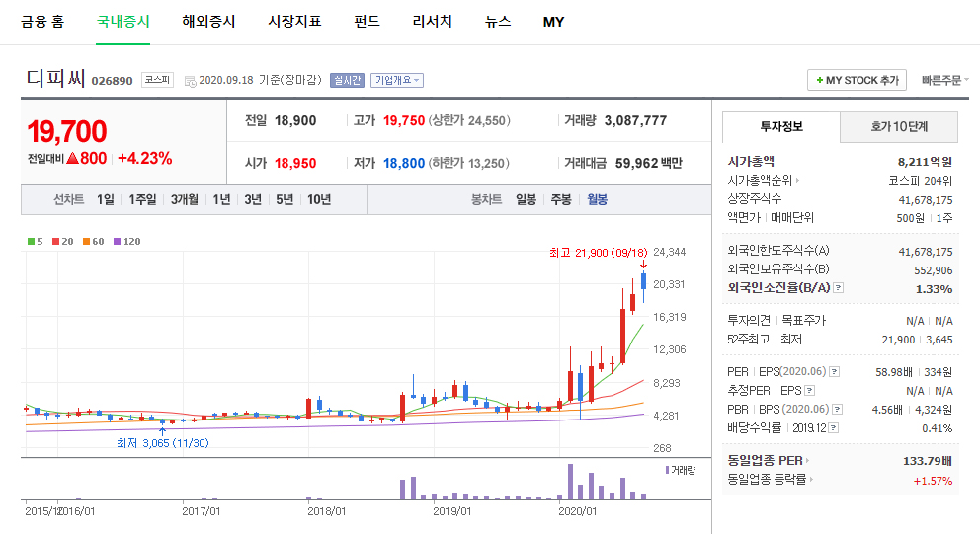Click the 시가총액 value 8,211억원
The image size is (980, 534).
pyautogui.click(x=925, y=162)
